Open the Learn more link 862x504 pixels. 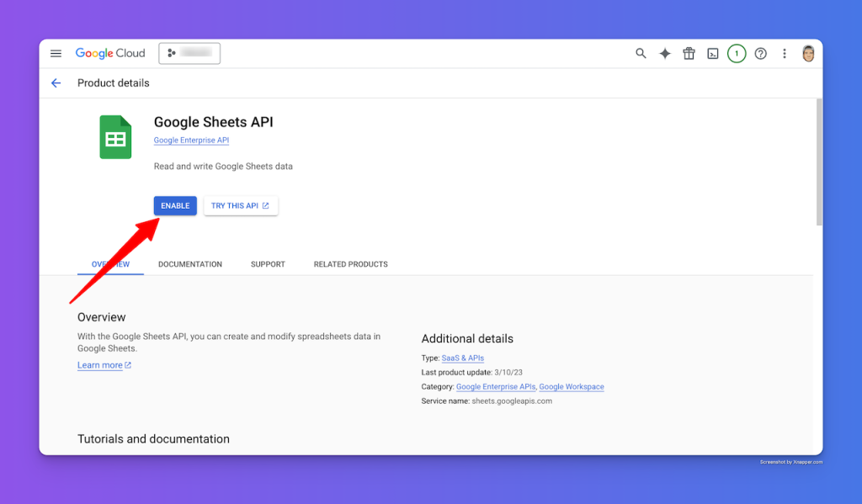104,365
